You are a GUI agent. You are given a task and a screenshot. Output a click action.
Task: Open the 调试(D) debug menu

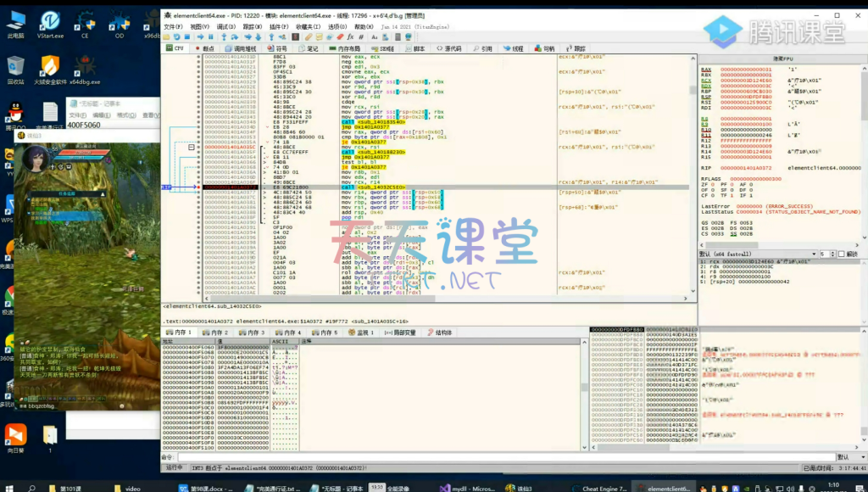coord(225,27)
